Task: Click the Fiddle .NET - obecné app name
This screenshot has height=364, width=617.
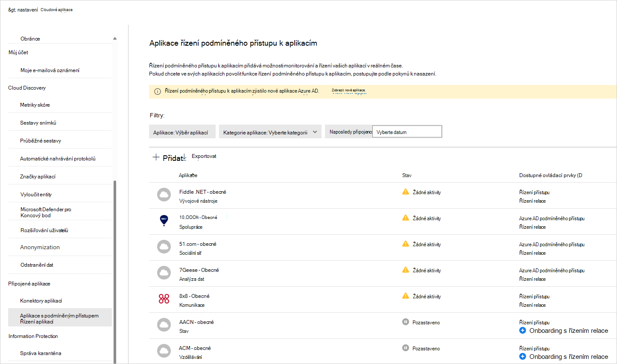Action: [203, 192]
